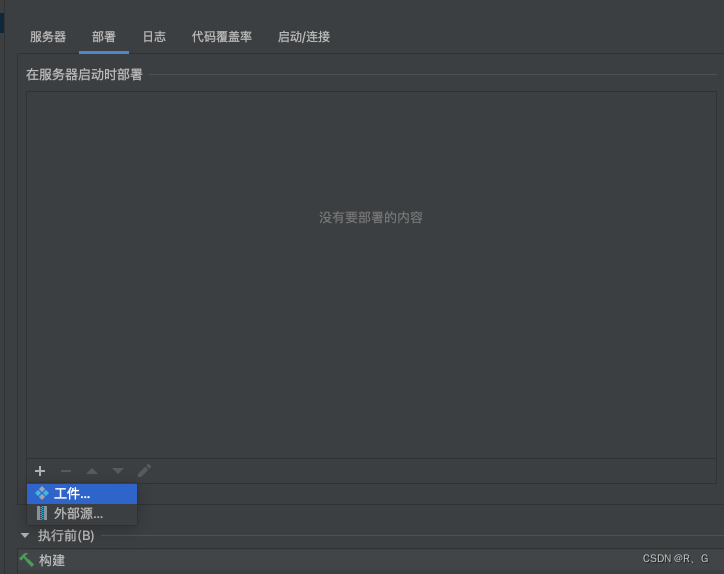Select the 部署 tab
This screenshot has width=724, height=574.
[103, 37]
